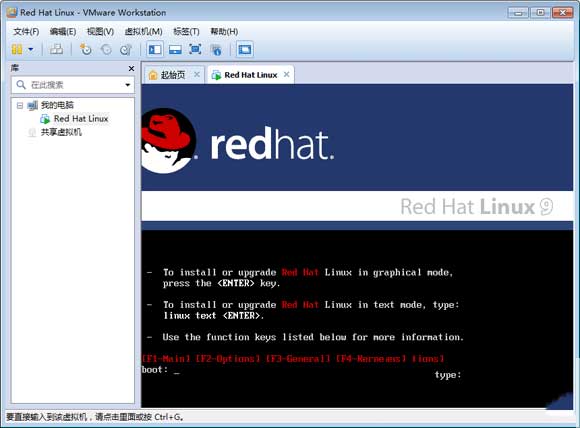Image resolution: width=580 pixels, height=428 pixels.
Task: Click the library search input field
Action: point(72,85)
